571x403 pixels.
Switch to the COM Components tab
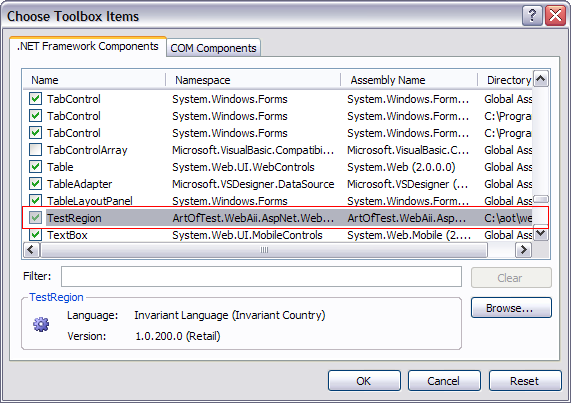(213, 48)
